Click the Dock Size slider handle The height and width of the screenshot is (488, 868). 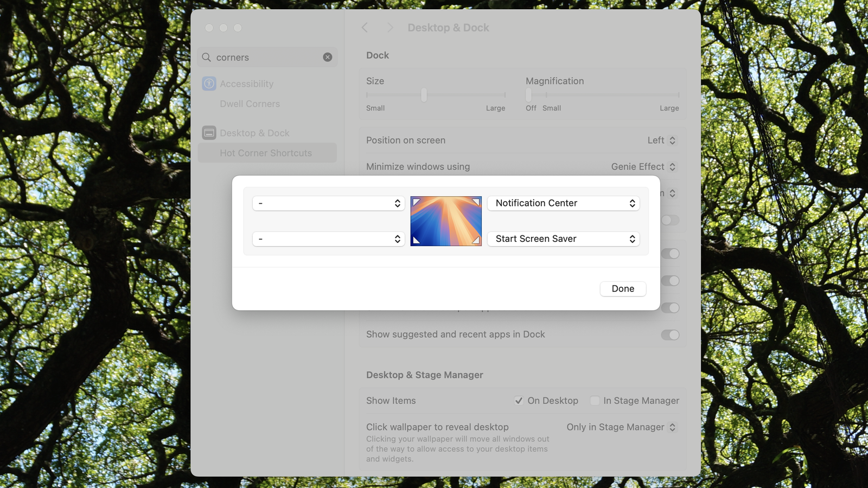coord(424,95)
